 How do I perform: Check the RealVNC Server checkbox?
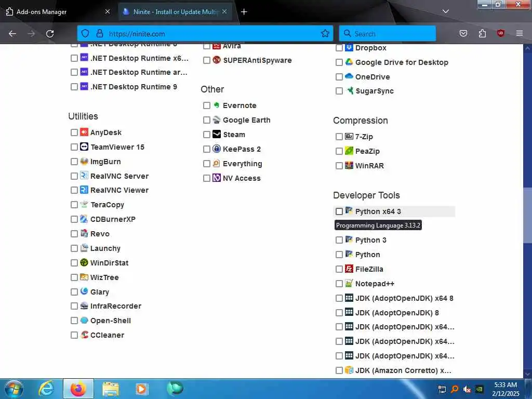pyautogui.click(x=74, y=176)
